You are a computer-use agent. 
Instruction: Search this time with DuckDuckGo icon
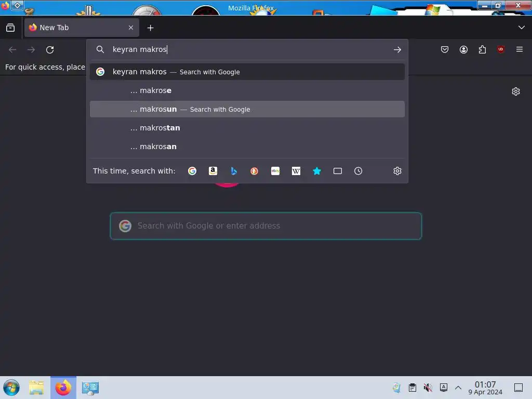coord(255,171)
